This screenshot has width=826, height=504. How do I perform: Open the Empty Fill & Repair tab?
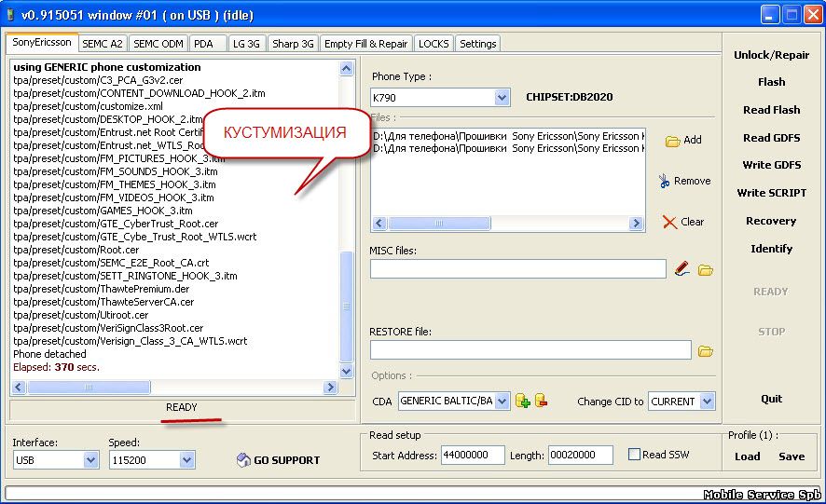click(x=365, y=44)
